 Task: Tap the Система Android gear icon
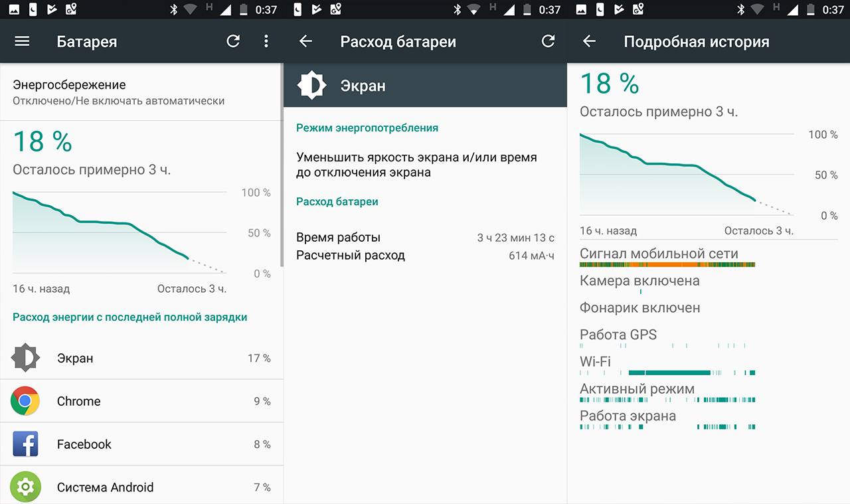tap(25, 487)
